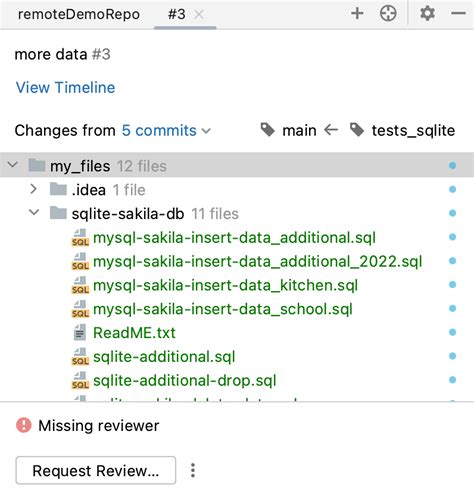
Task: Collapse the sqlite-sakila-db folder
Action: point(34,212)
